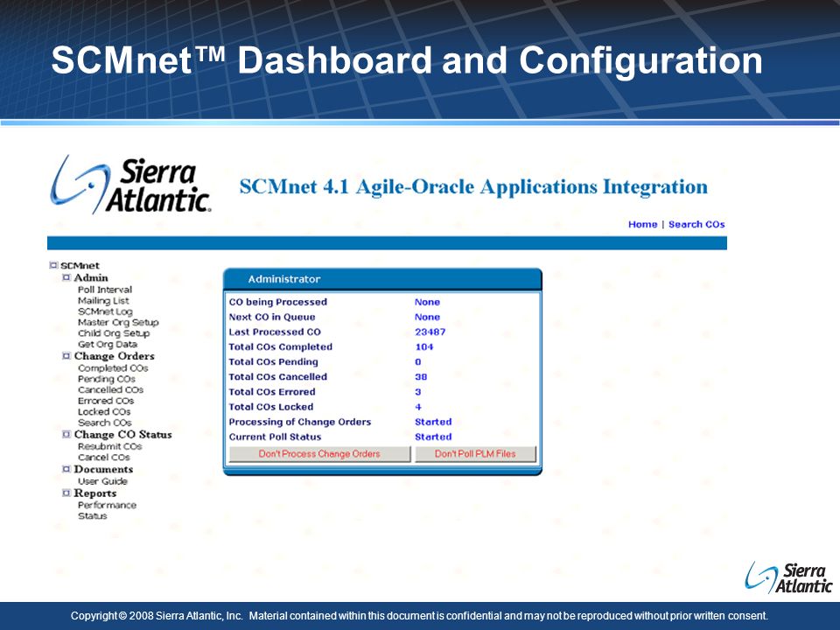Select the Reports tree heading

(94, 493)
